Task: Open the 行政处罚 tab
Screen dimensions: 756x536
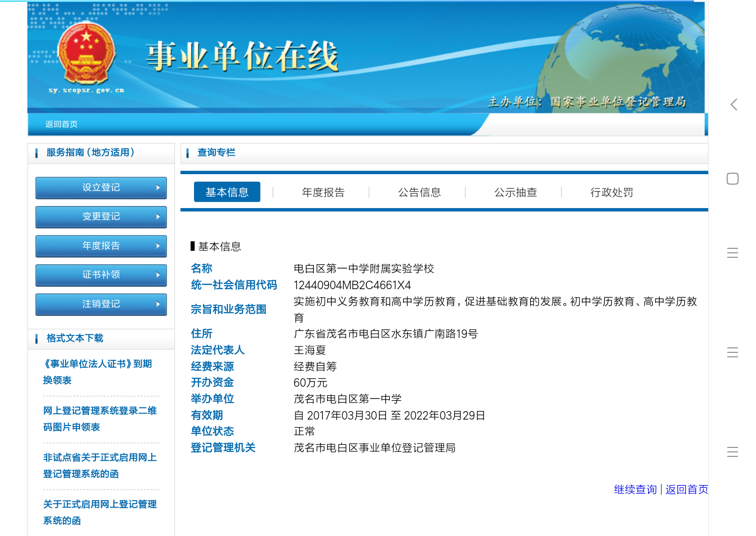Action: point(611,193)
